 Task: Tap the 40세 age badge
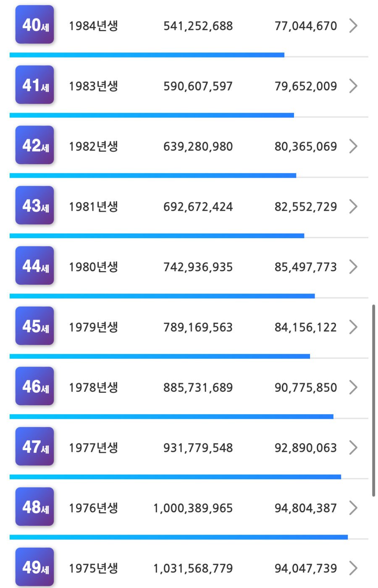(x=34, y=25)
